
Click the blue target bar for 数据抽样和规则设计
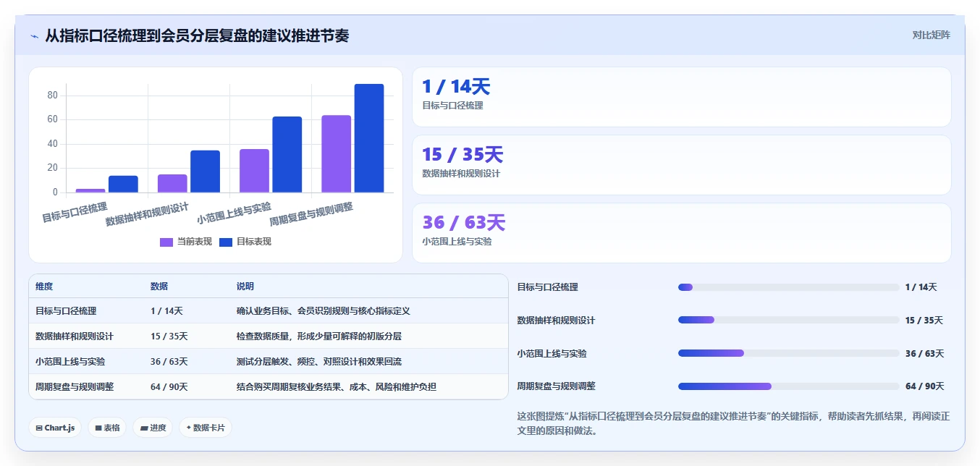(x=206, y=171)
